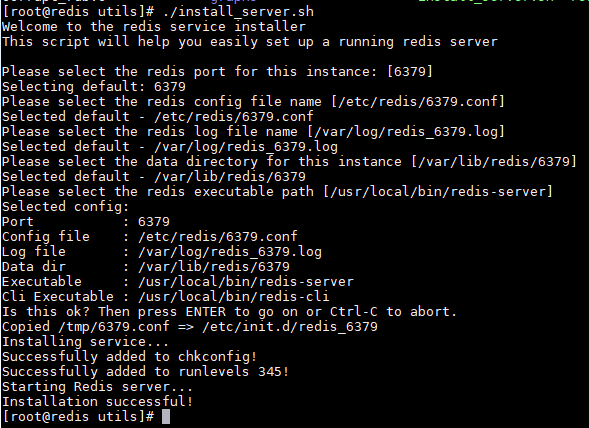This screenshot has height=428, width=589.
Task: Click the line 'Welcome to the redis service installer'
Action: point(154,27)
